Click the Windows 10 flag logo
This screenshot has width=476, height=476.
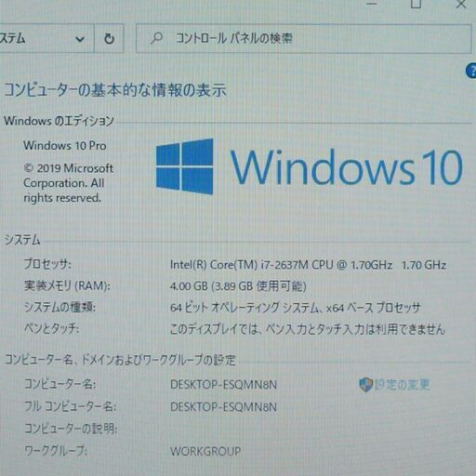tap(185, 166)
